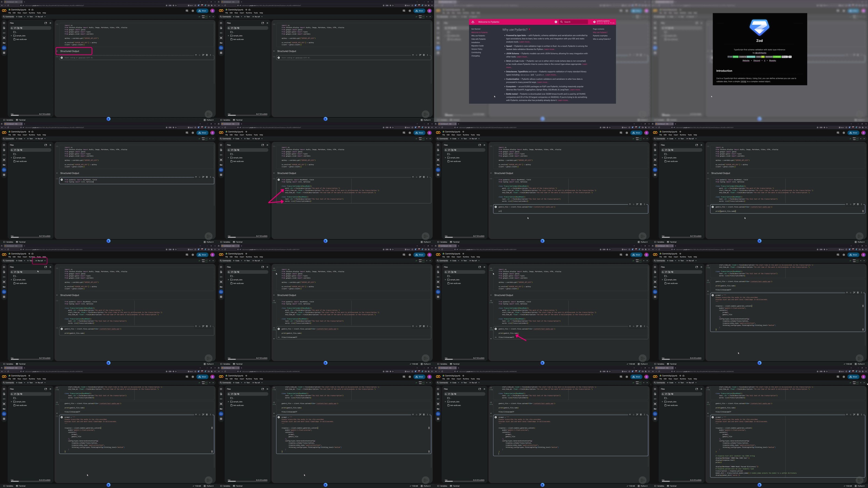Select 'Installation' in the Pydantic docs sidebar

476,43
